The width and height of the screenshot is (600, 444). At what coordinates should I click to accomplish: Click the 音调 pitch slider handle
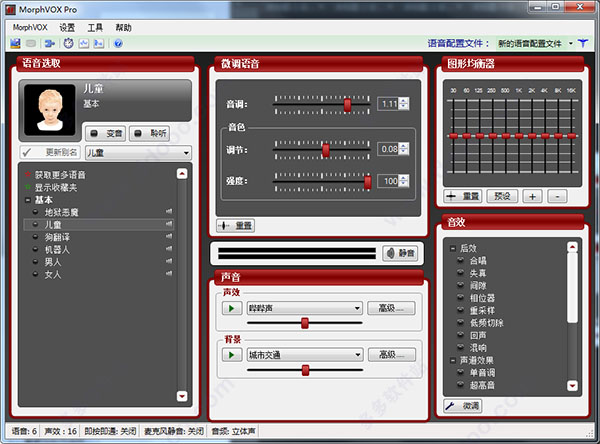(347, 104)
